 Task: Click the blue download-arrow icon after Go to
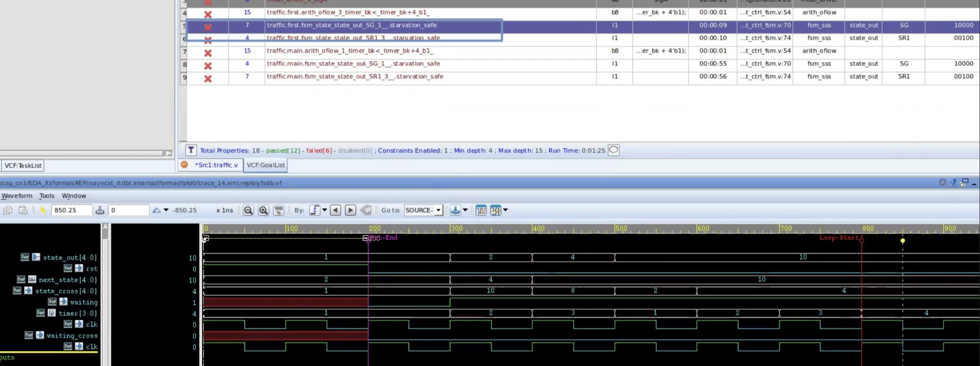(x=455, y=210)
